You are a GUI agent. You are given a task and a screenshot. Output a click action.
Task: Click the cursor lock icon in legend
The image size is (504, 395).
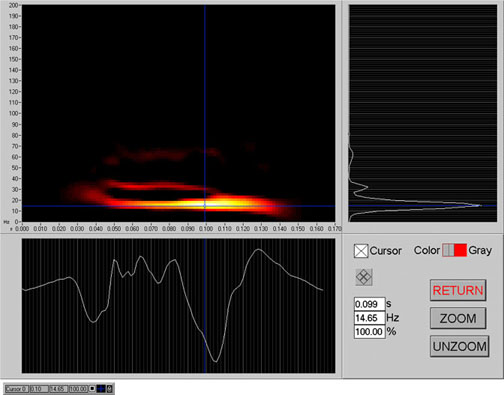[x=109, y=389]
